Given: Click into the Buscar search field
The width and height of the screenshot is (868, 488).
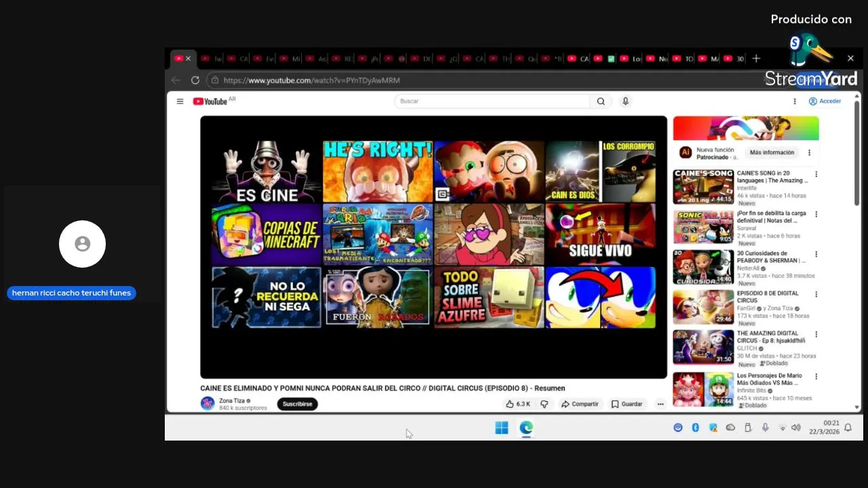Looking at the screenshot, I should 492,101.
